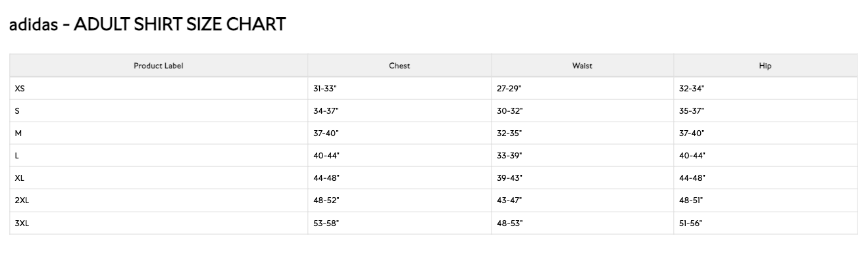
Task: Click the 35-37" hip value for S
Action: (x=692, y=110)
